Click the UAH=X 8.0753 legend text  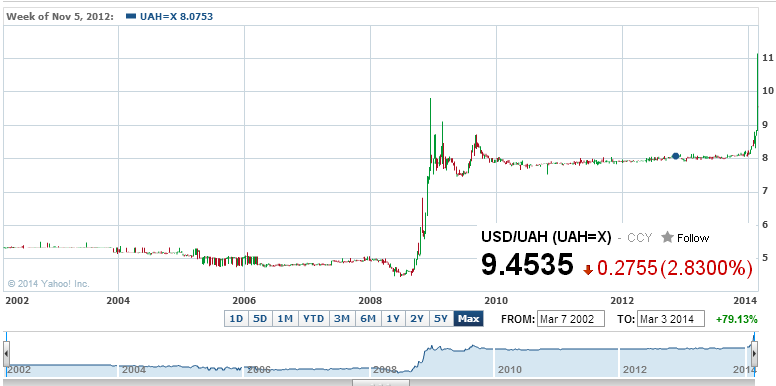point(176,16)
